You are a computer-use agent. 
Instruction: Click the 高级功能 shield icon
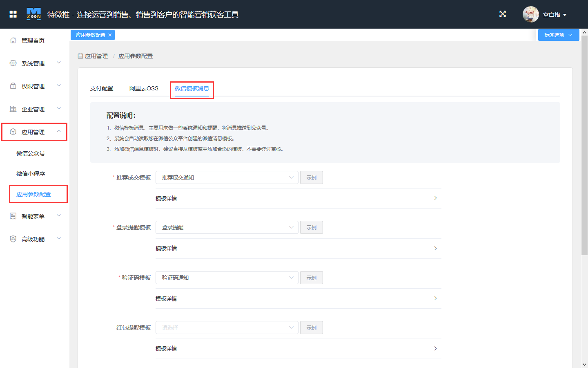[13, 239]
